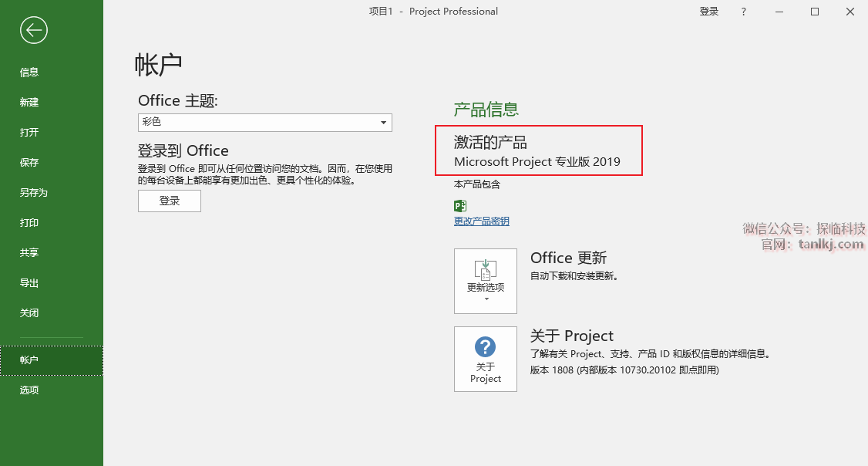The height and width of the screenshot is (466, 868).
Task: Click 登录 in the title bar
Action: pyautogui.click(x=708, y=12)
